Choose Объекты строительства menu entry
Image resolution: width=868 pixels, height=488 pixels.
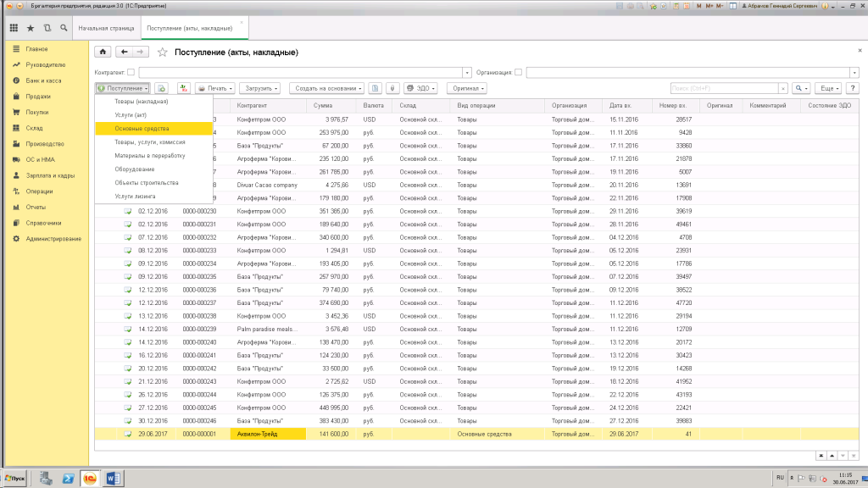[154, 183]
